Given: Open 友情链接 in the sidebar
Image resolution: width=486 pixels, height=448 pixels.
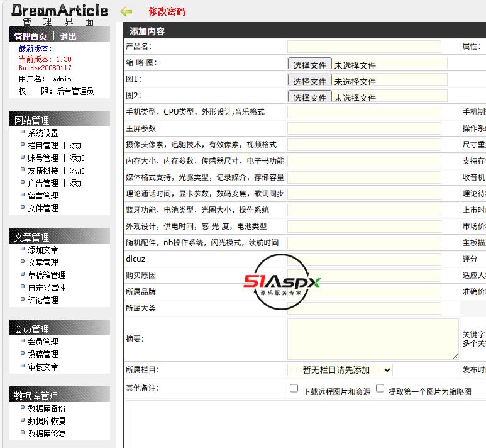Looking at the screenshot, I should click(43, 171).
